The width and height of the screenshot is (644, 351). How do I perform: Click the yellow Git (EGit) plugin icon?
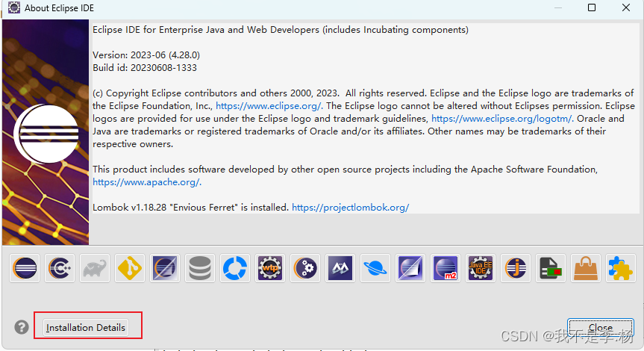coord(130,268)
